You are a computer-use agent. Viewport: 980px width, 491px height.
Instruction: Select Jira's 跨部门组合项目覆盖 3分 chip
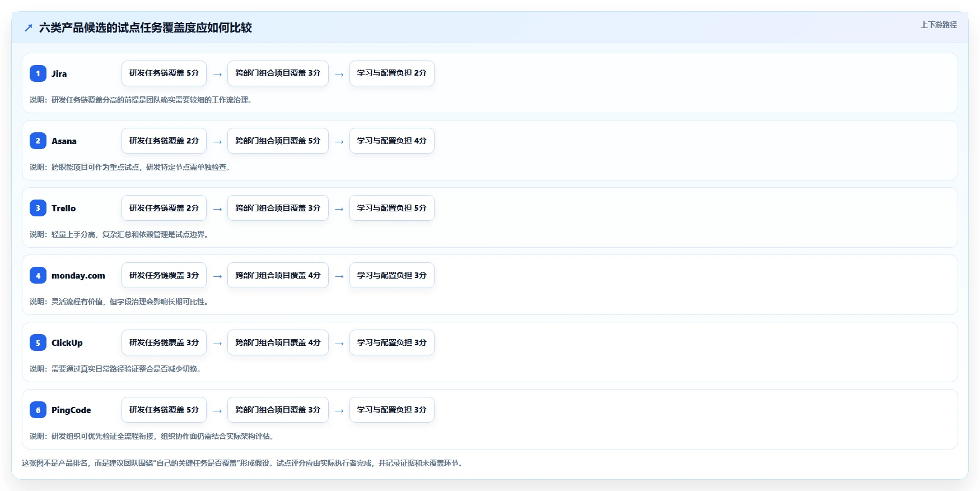278,73
